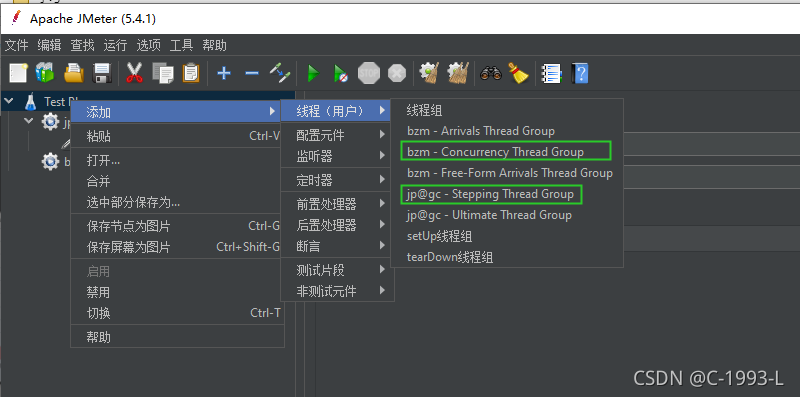The image size is (800, 397).
Task: Open the 帮助 menu in menu bar
Action: [214, 45]
